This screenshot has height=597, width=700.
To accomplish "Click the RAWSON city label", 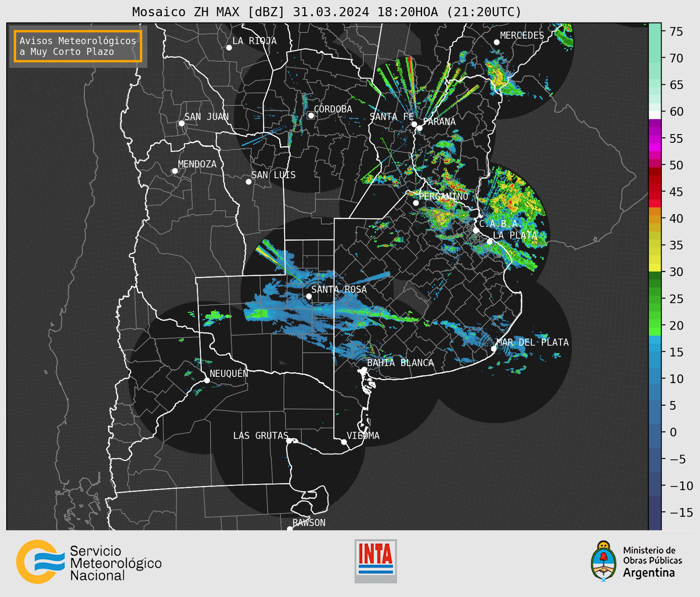I will click(309, 523).
